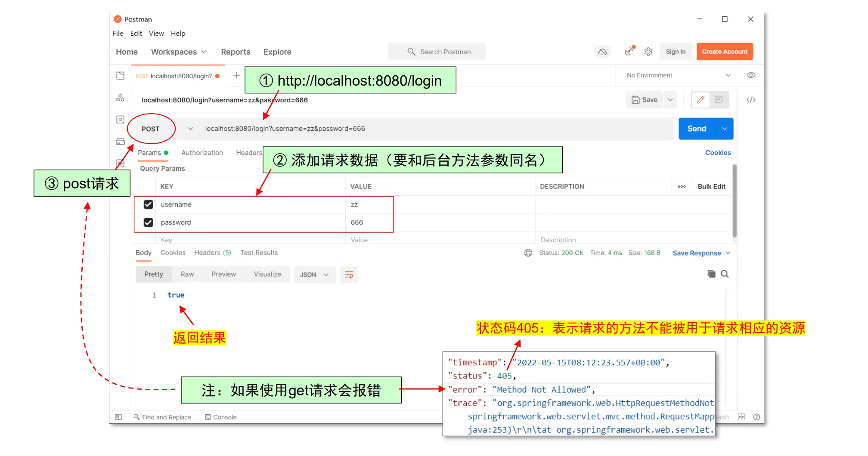Search the response body magnifier icon
868x456 pixels.
point(725,274)
